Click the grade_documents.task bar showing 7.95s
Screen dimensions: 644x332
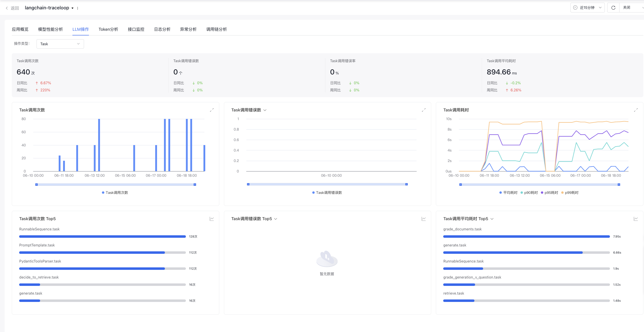[x=527, y=236]
